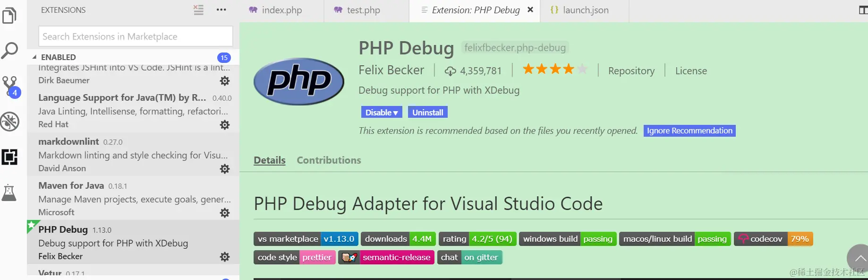Select the markdownlint extension entry
868x280 pixels.
tap(133, 155)
